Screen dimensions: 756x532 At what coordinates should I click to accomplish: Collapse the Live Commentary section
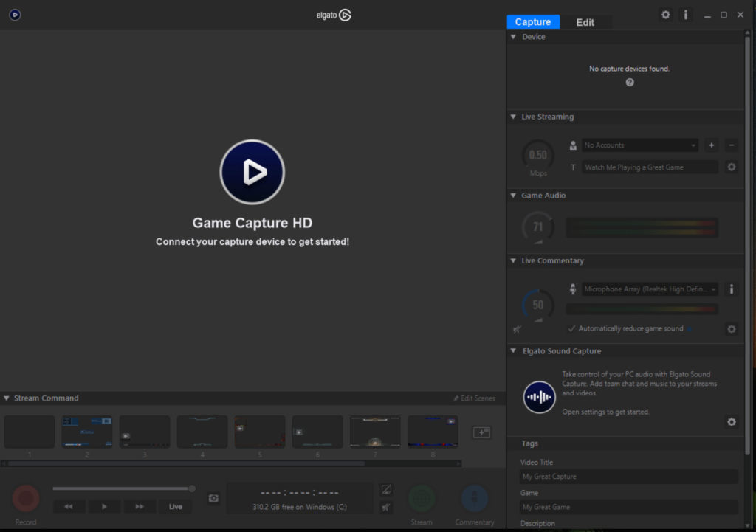(514, 260)
